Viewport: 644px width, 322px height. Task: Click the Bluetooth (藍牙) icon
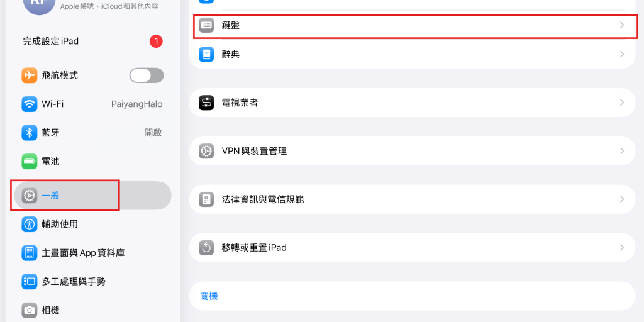pos(29,133)
